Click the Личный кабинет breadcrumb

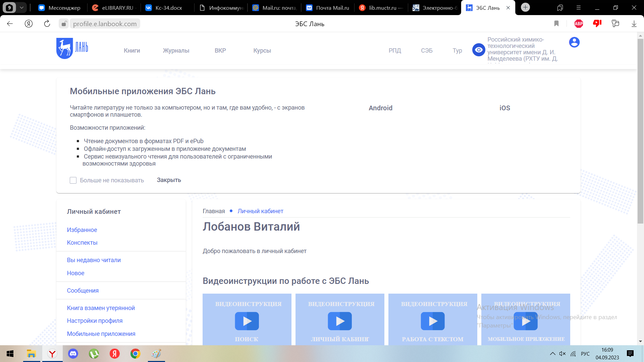point(260,211)
